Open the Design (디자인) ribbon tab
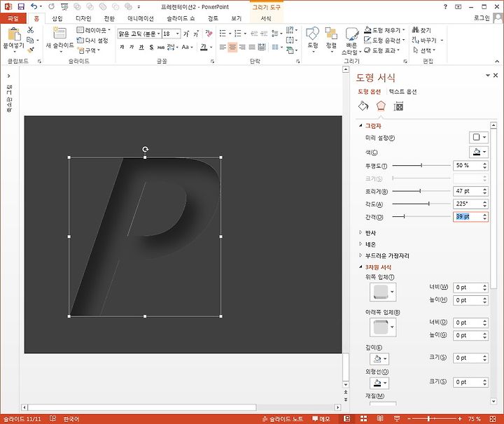Screen dimensions: 504x424 [83, 18]
